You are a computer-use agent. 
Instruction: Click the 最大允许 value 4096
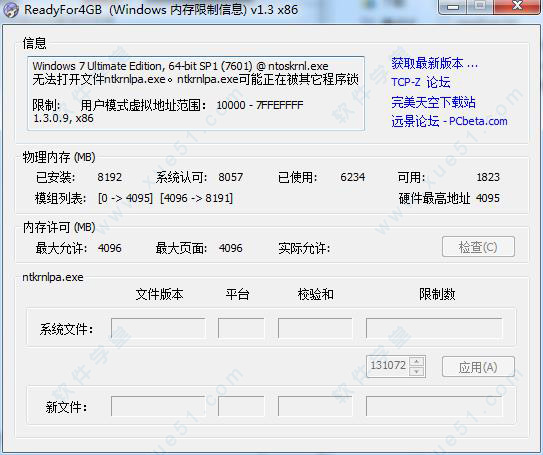(109, 248)
